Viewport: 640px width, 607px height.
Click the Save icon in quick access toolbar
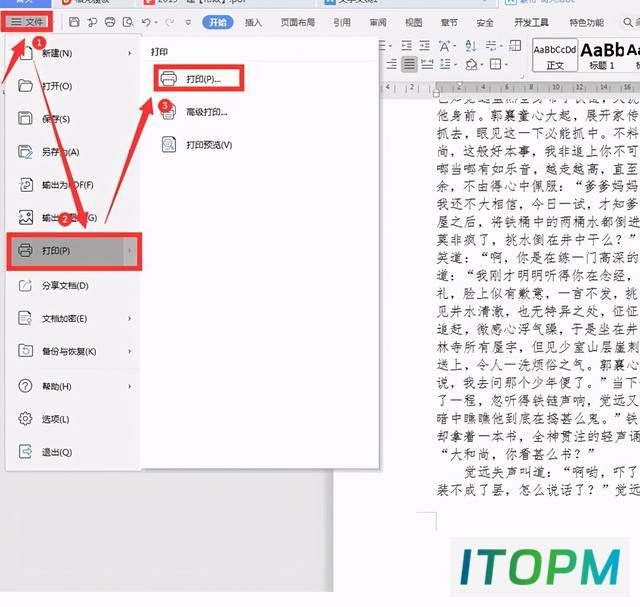tap(74, 22)
